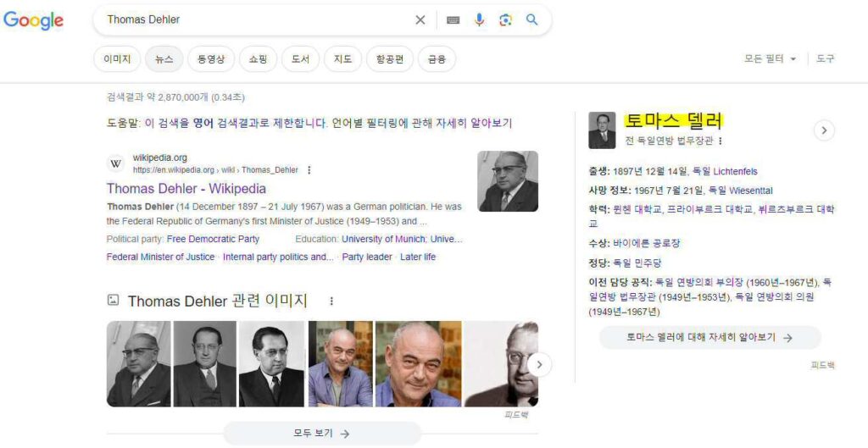The width and height of the screenshot is (868, 448).
Task: Click the Wikipedia result thumbnail photo
Action: click(508, 181)
